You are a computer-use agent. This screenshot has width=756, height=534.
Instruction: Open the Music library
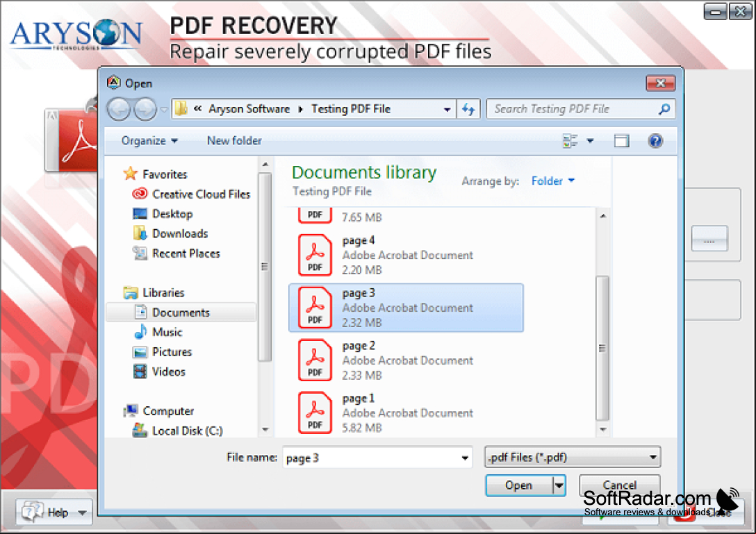167,332
